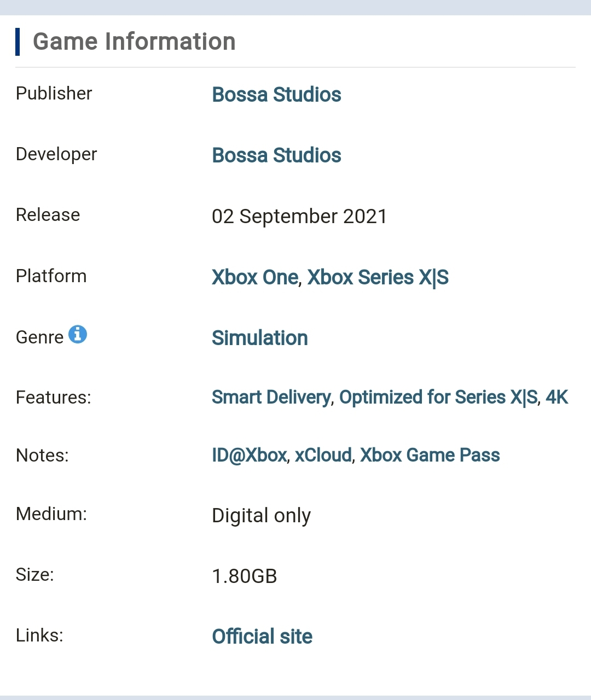Image resolution: width=591 pixels, height=700 pixels.
Task: Visit the Official site link
Action: tap(262, 637)
